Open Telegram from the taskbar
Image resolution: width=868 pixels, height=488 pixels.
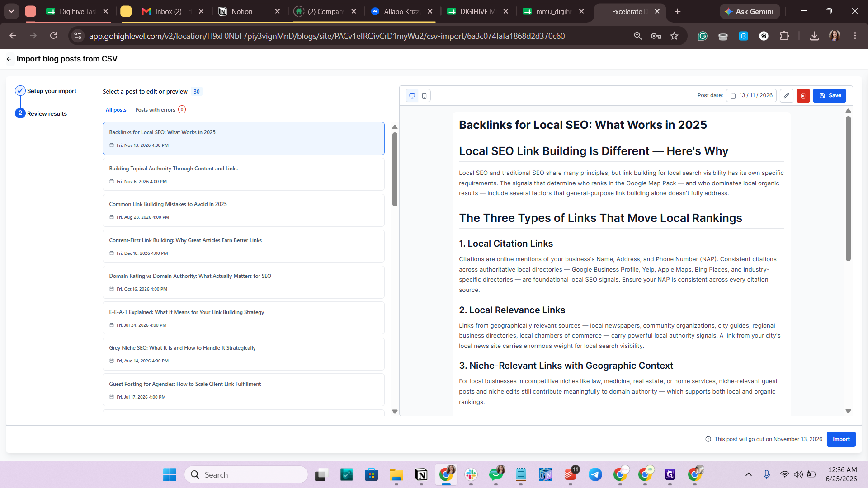(595, 474)
